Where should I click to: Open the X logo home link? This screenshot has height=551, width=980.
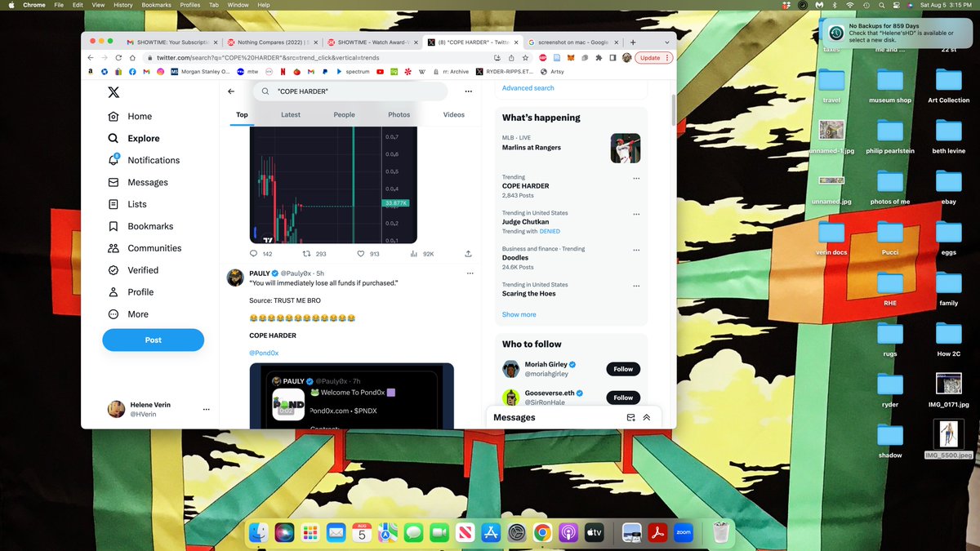point(114,92)
